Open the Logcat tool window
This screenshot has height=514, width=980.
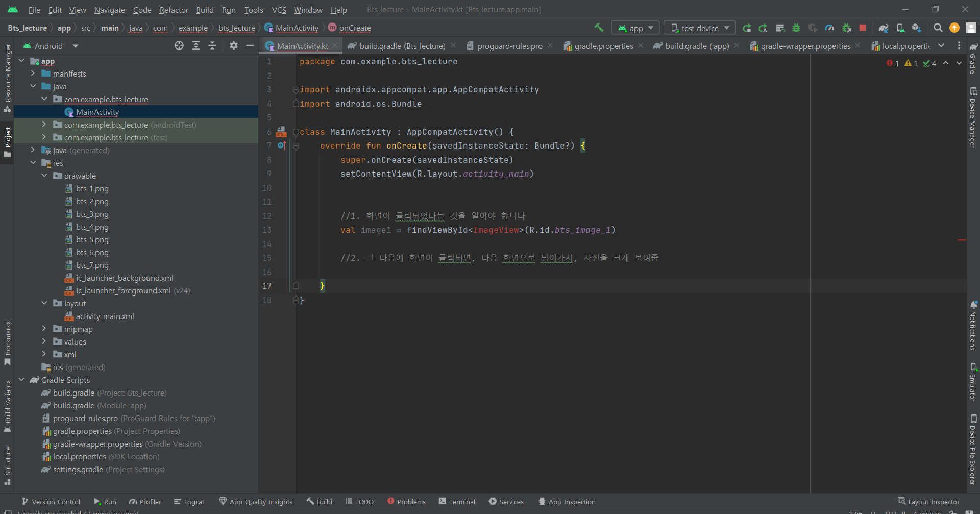189,502
